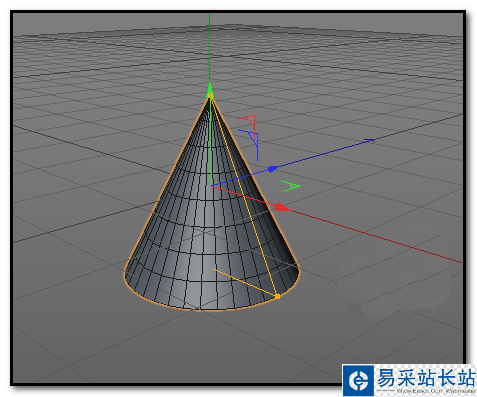Select the red X-axis arrowhead handle
The width and height of the screenshot is (477, 397).
tap(282, 207)
